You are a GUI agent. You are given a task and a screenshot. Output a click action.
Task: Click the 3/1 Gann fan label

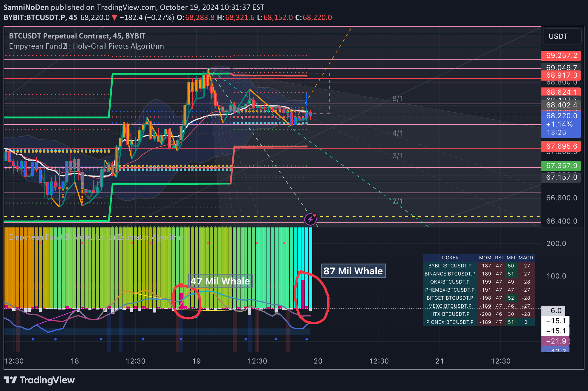click(398, 156)
